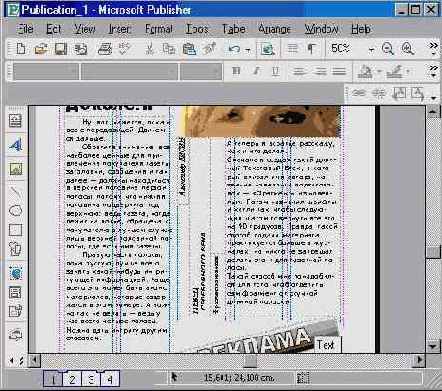This screenshot has height=391, width=442.
Task: Select the Picture Frame tool
Action: click(x=15, y=169)
